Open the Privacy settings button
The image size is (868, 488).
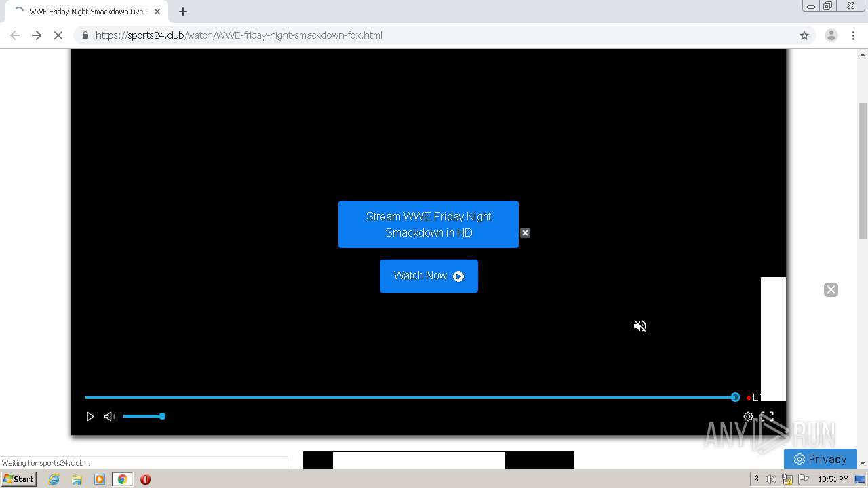[x=821, y=459]
